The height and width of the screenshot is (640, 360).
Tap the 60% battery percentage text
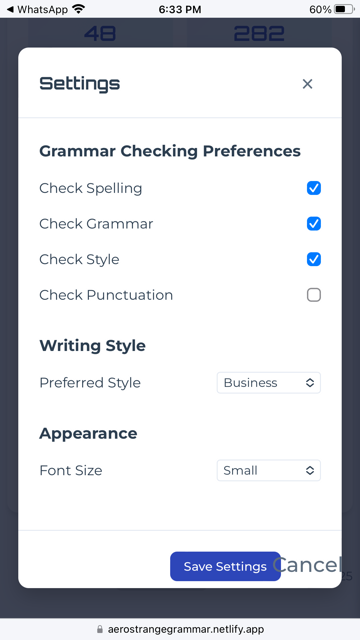(320, 9)
